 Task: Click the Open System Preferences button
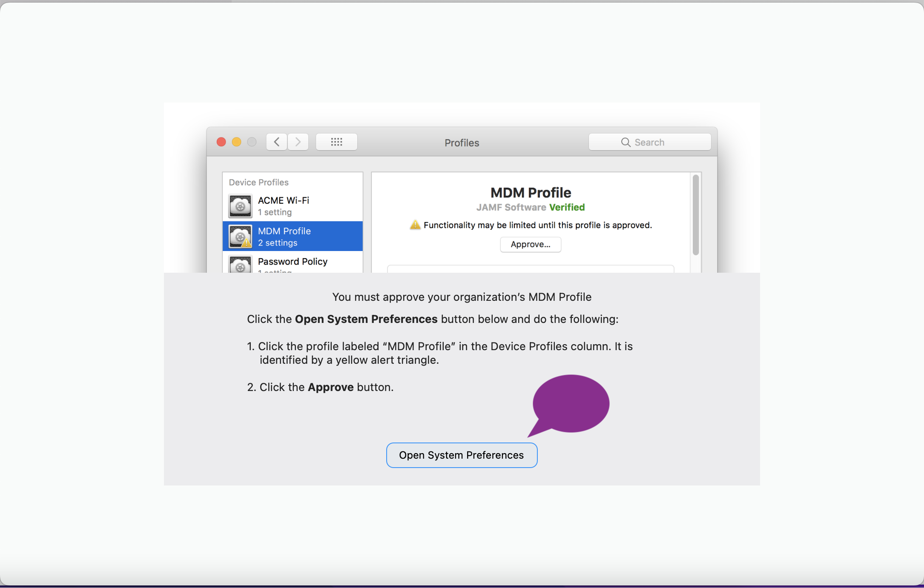click(x=462, y=455)
